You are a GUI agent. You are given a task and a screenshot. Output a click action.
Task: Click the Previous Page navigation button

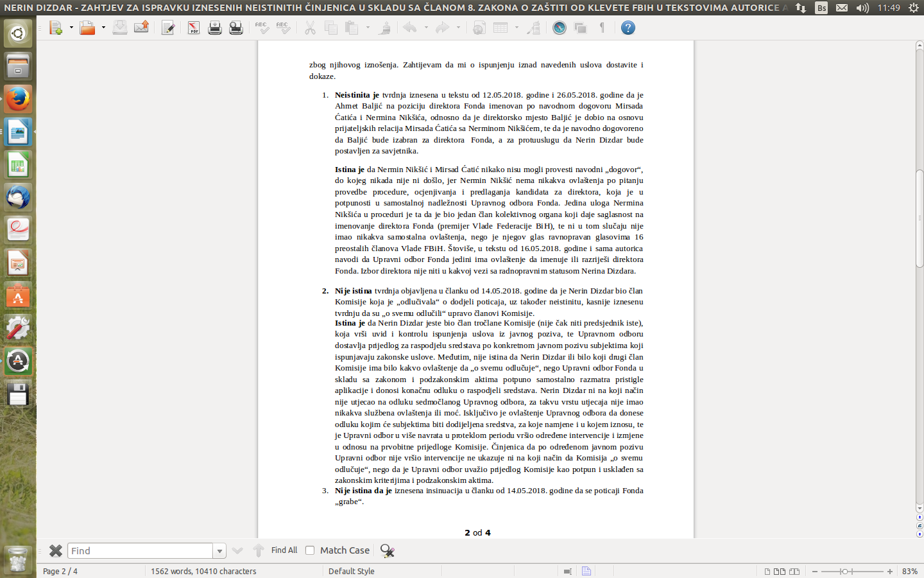pyautogui.click(x=920, y=516)
